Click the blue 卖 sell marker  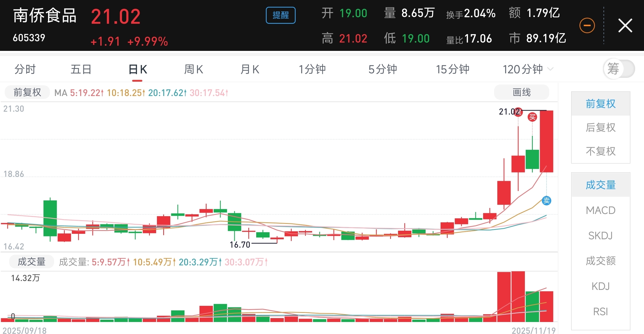(546, 200)
